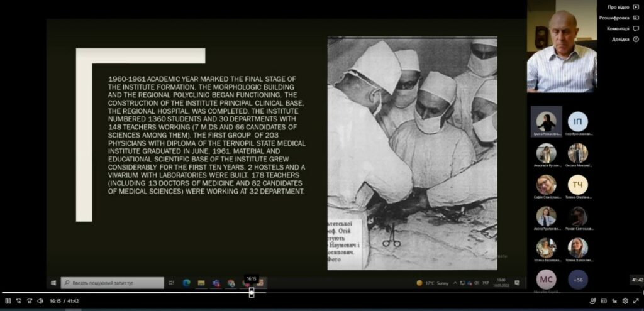This screenshot has width=644, height=311.
Task: Click the Windows Start button in recording
Action: coord(53,283)
